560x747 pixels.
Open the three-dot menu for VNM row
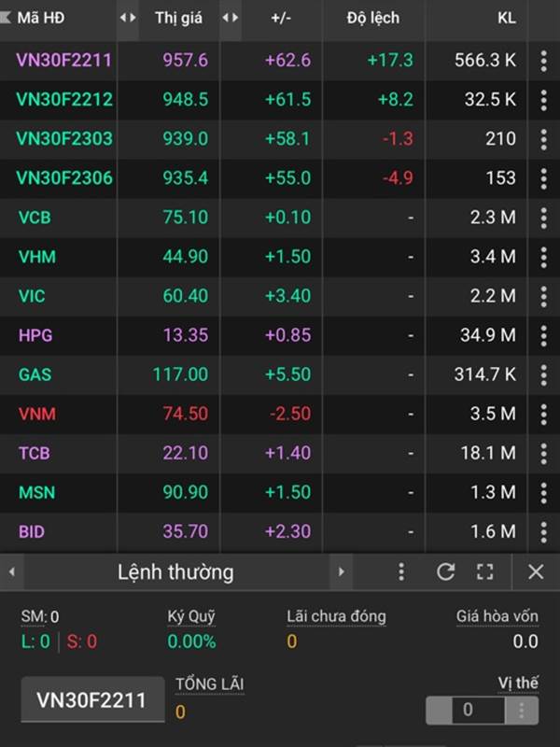click(x=544, y=414)
